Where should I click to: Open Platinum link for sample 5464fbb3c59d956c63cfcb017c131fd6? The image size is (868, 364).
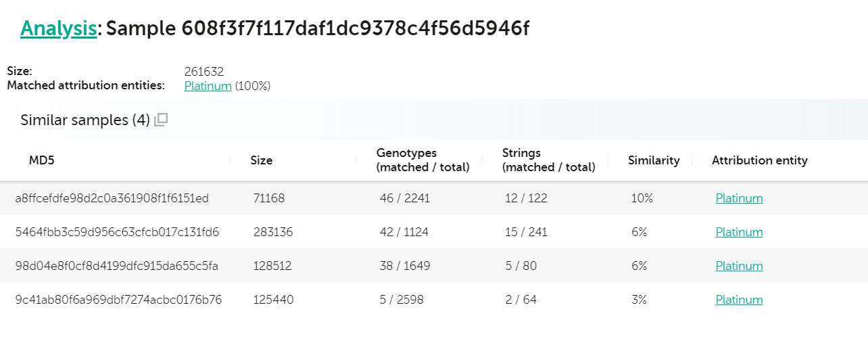pos(739,232)
